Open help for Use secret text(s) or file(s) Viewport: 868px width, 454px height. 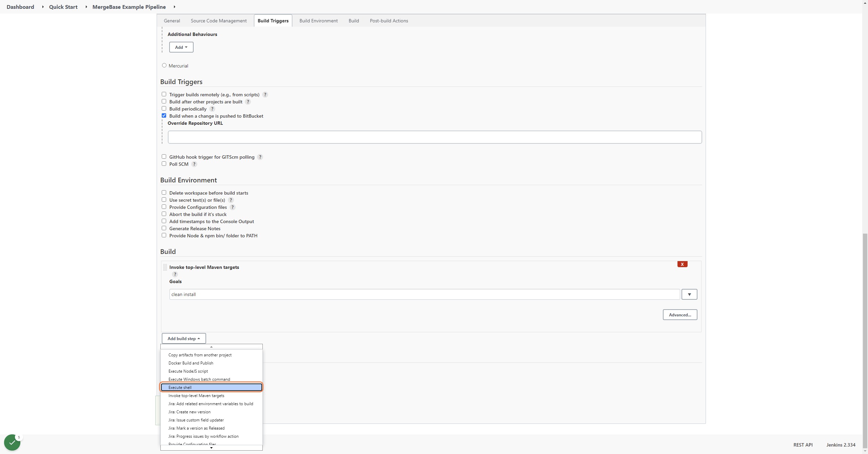tap(231, 200)
